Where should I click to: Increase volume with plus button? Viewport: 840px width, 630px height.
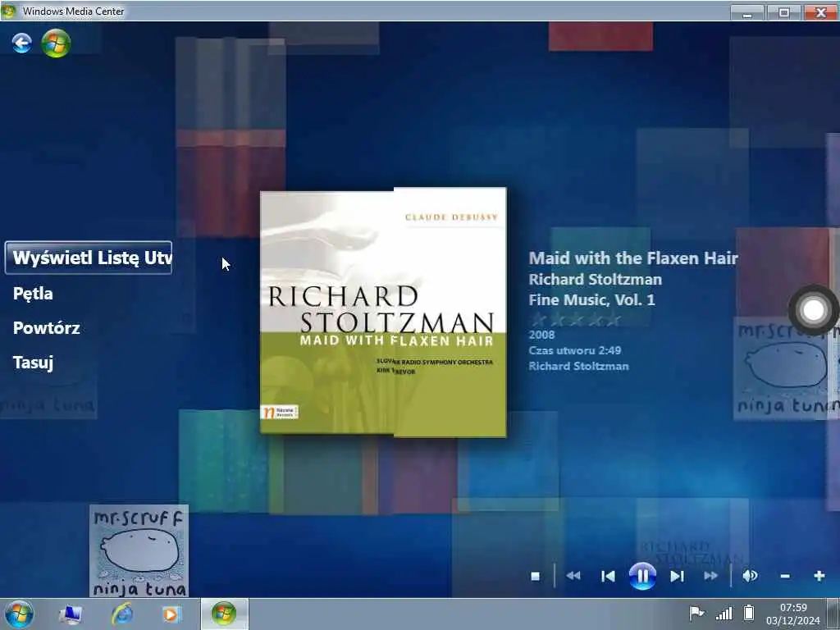pyautogui.click(x=819, y=576)
